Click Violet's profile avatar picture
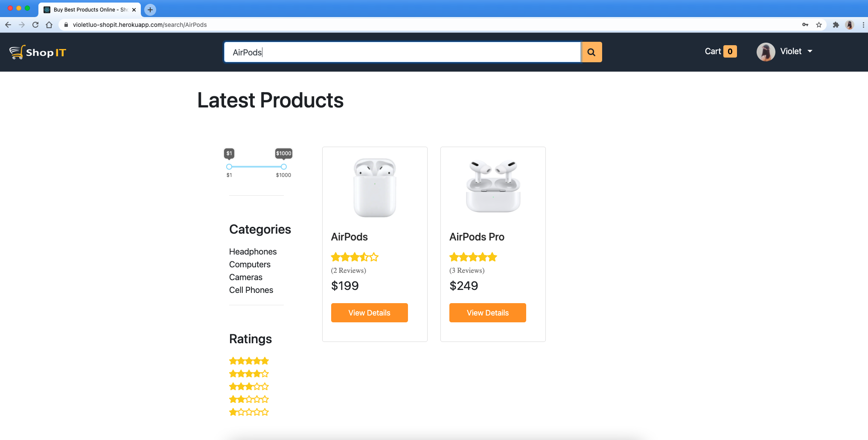The width and height of the screenshot is (868, 440). pos(766,51)
